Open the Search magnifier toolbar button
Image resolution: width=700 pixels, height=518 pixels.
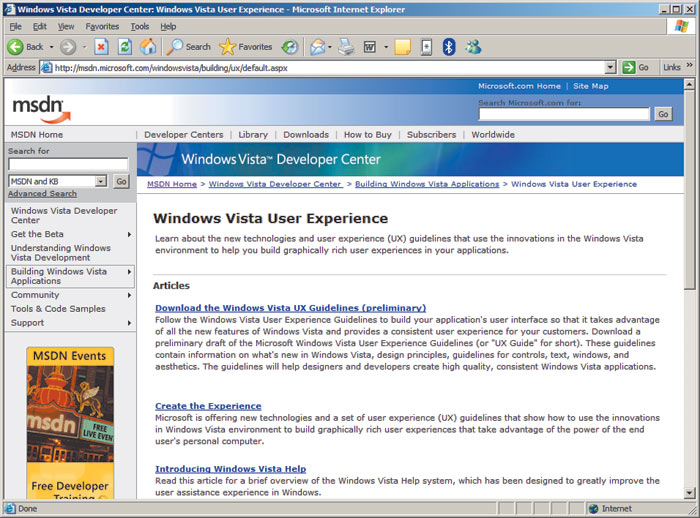188,47
